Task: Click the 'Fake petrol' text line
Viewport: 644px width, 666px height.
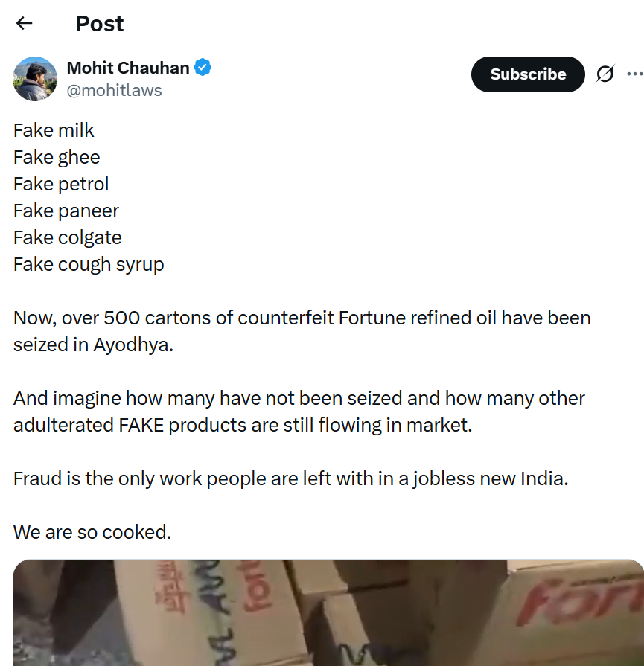Action: point(61,184)
